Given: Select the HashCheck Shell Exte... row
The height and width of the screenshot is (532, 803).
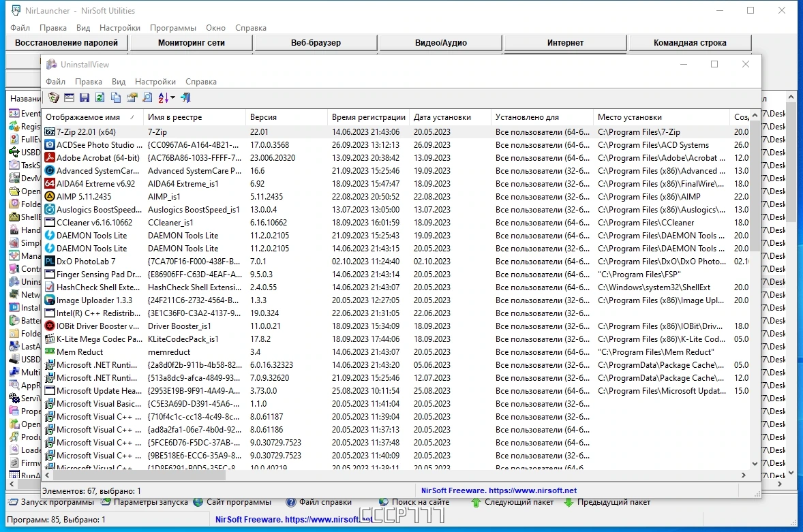Looking at the screenshot, I should pyautogui.click(x=396, y=287).
